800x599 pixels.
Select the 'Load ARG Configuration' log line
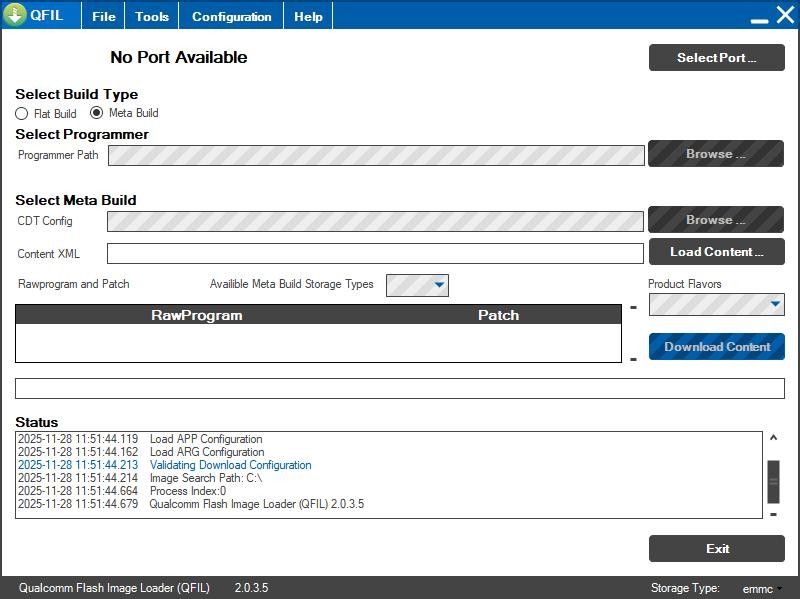tap(141, 452)
